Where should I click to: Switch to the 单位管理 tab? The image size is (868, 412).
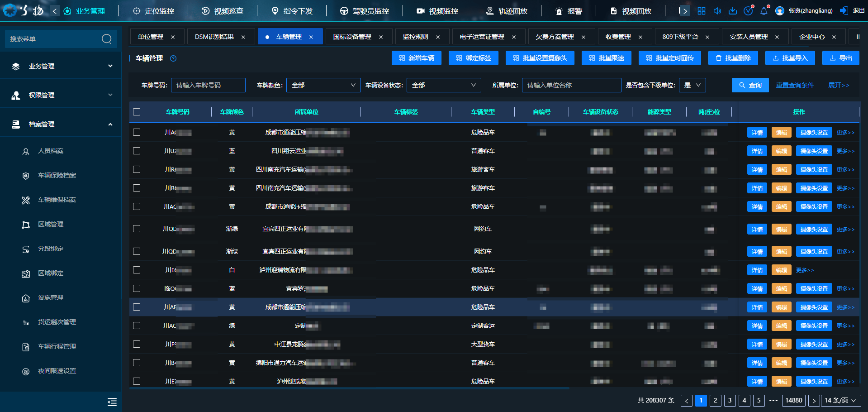click(151, 37)
